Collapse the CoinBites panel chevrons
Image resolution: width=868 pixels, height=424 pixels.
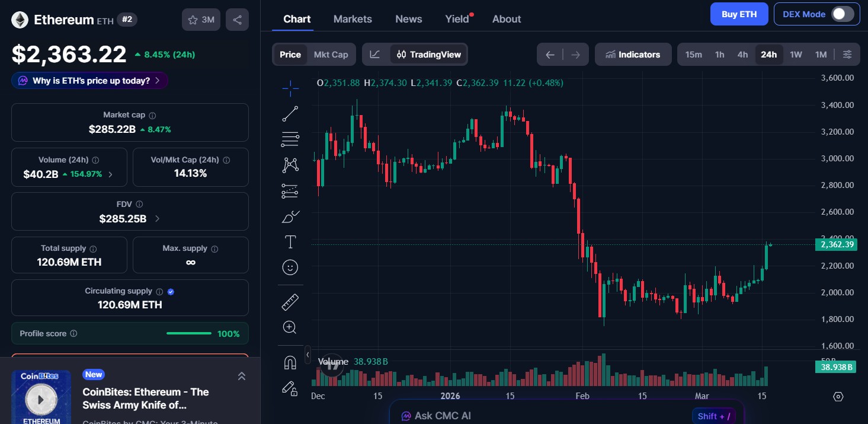tap(241, 376)
